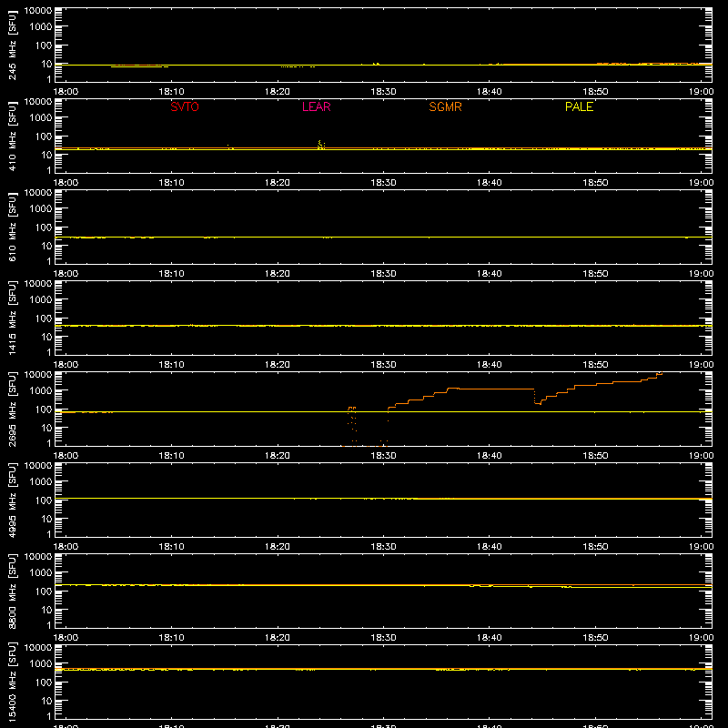The width and height of the screenshot is (728, 728).
Task: Select the 8800 MHz [SFU] axis title
Action: 12,591
